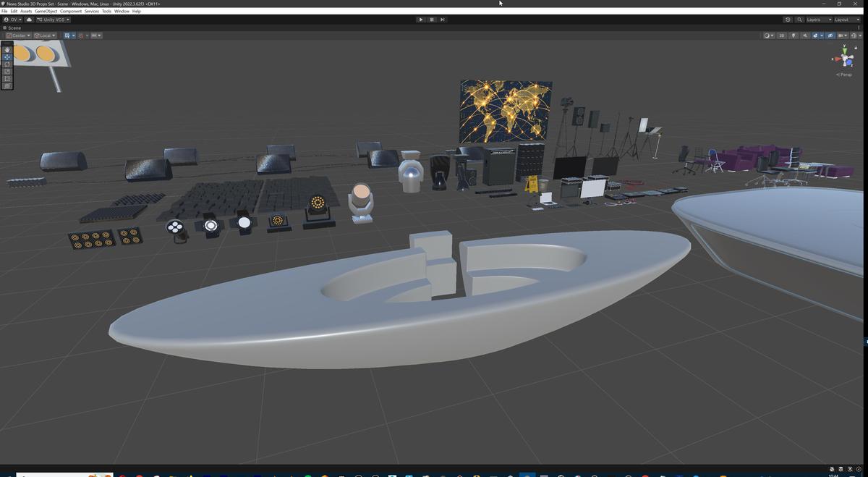Open Center pivot mode dropdown

click(18, 35)
